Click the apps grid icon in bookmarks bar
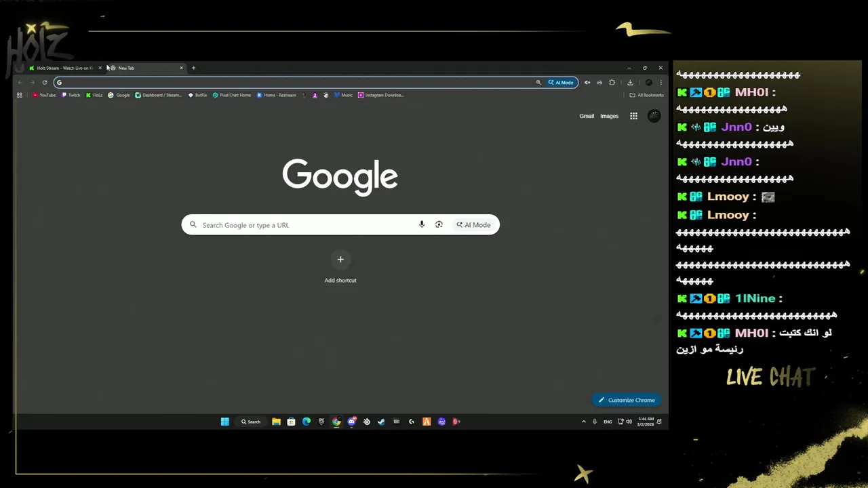The image size is (868, 488). click(20, 95)
